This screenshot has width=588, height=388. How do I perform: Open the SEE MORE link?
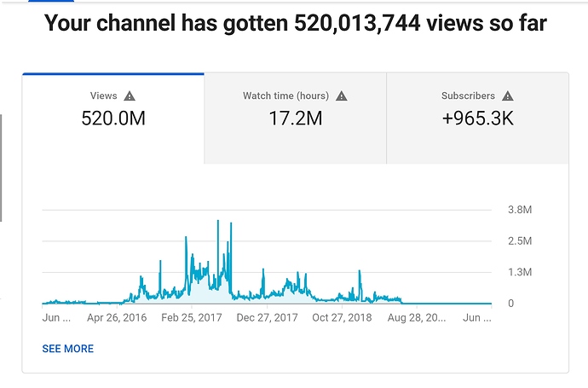click(x=68, y=349)
